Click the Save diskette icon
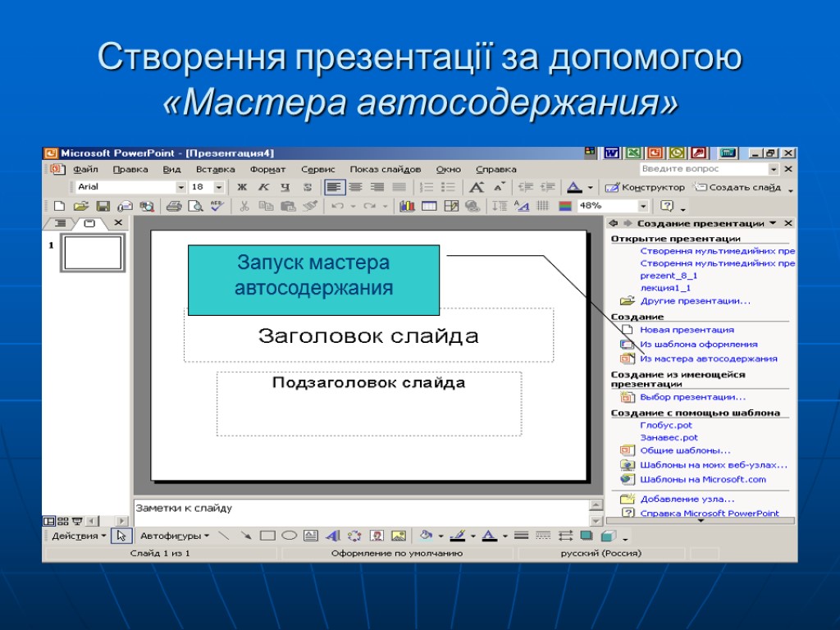Image resolution: width=840 pixels, height=630 pixels. point(103,206)
